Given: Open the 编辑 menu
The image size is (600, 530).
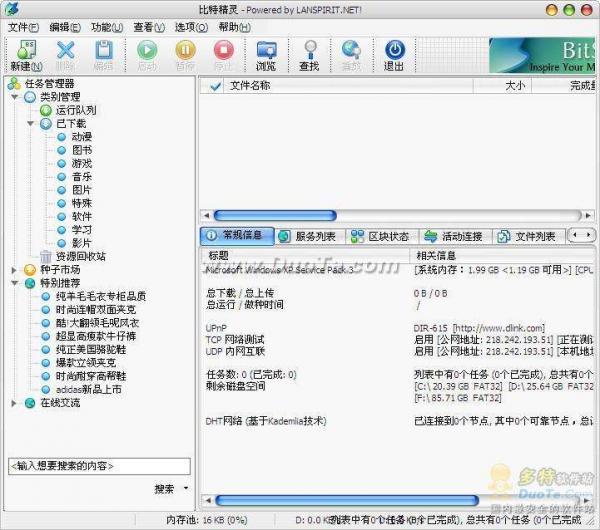Looking at the screenshot, I should 65,28.
